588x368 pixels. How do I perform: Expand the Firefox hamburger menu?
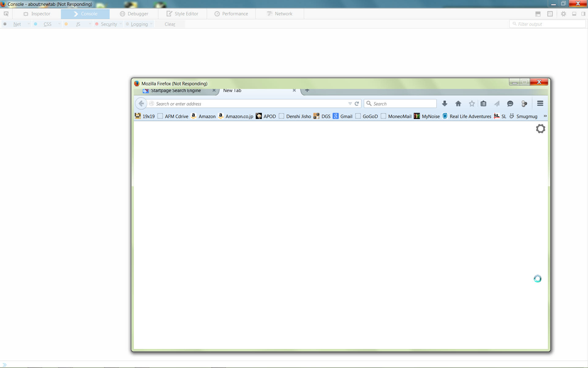(540, 103)
